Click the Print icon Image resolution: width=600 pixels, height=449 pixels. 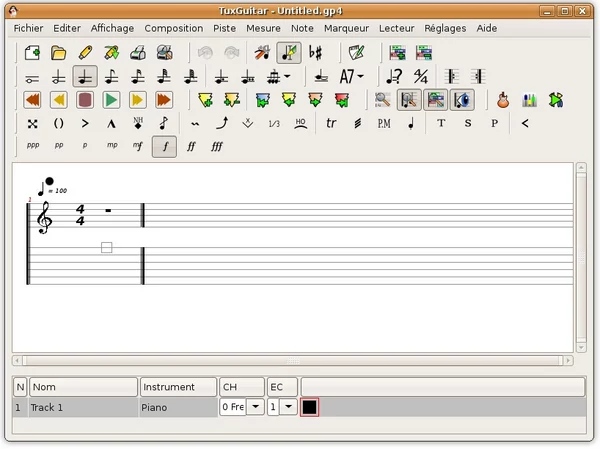[x=138, y=53]
